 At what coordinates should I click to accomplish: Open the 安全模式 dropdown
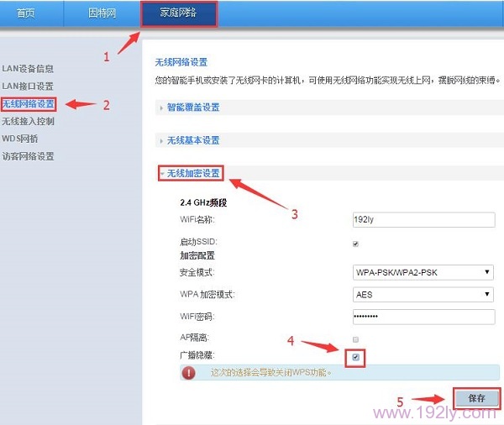click(423, 272)
